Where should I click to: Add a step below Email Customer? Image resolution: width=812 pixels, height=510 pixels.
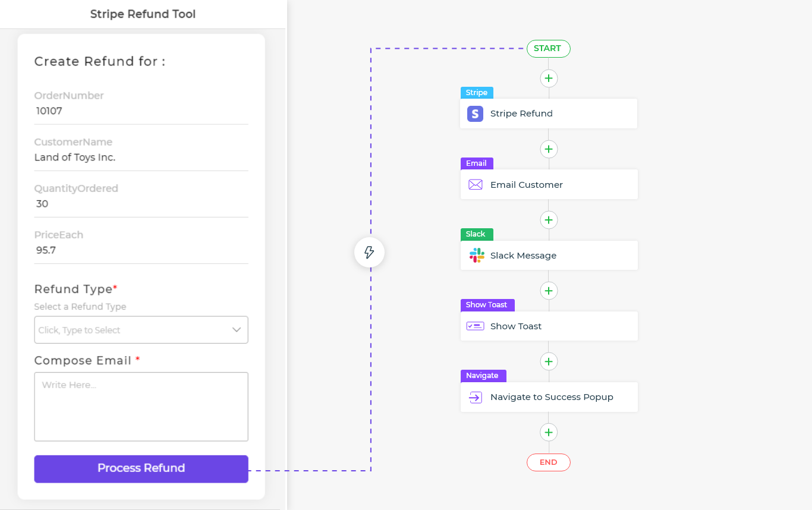coord(549,220)
